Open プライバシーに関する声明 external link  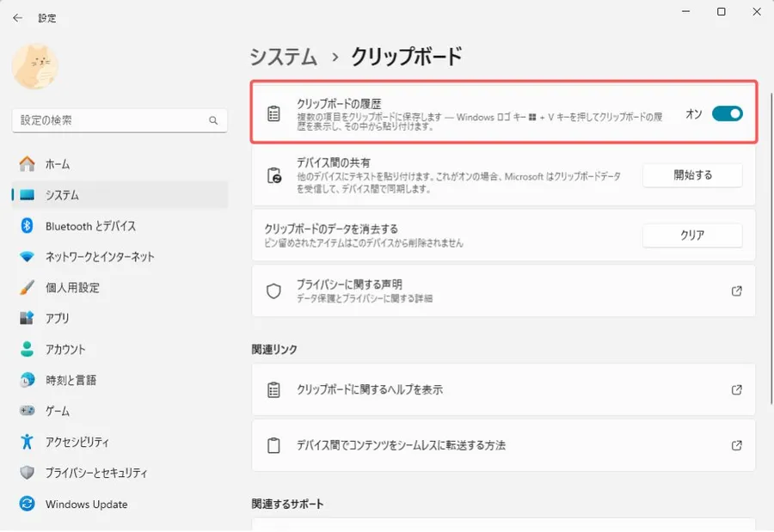pos(736,291)
